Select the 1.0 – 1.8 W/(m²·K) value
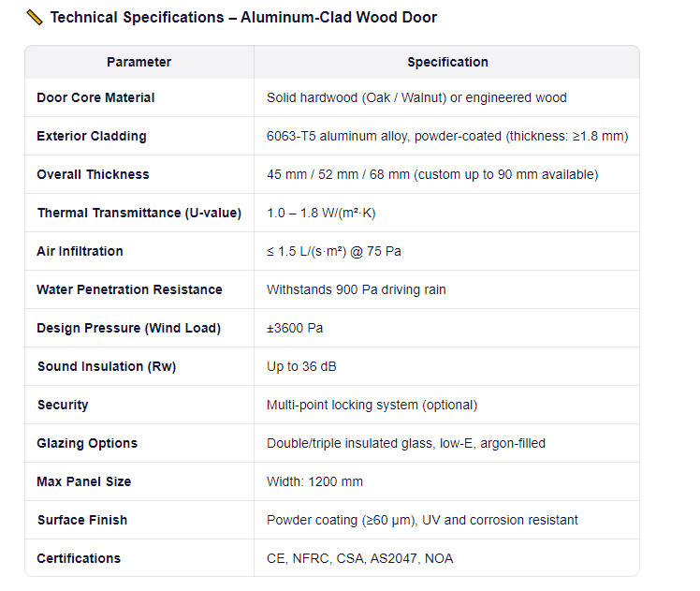This screenshot has width=700, height=591. [321, 214]
